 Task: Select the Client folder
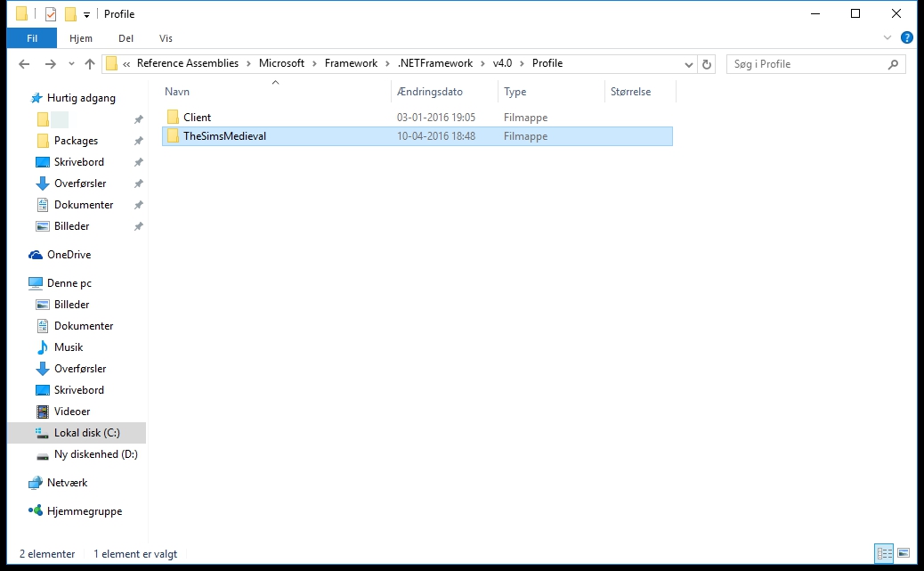[197, 118]
